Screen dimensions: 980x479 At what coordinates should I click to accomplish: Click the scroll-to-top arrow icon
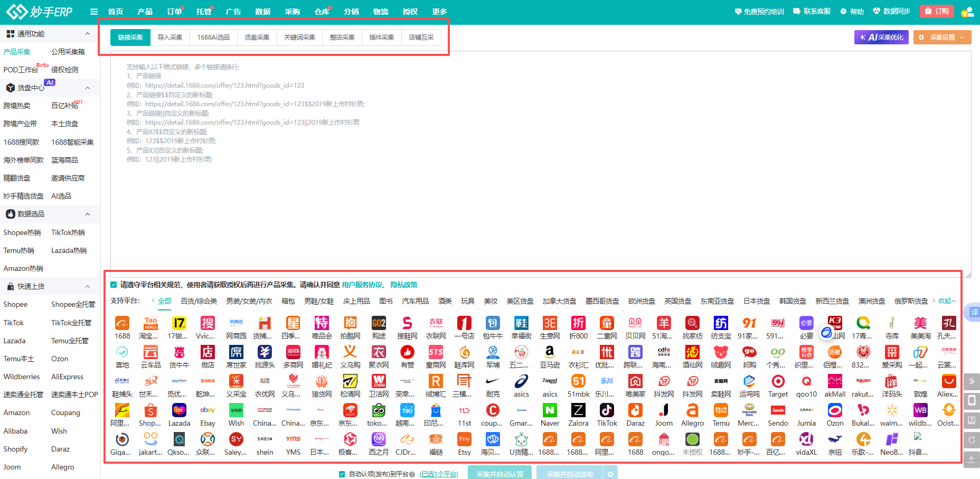click(x=971, y=459)
